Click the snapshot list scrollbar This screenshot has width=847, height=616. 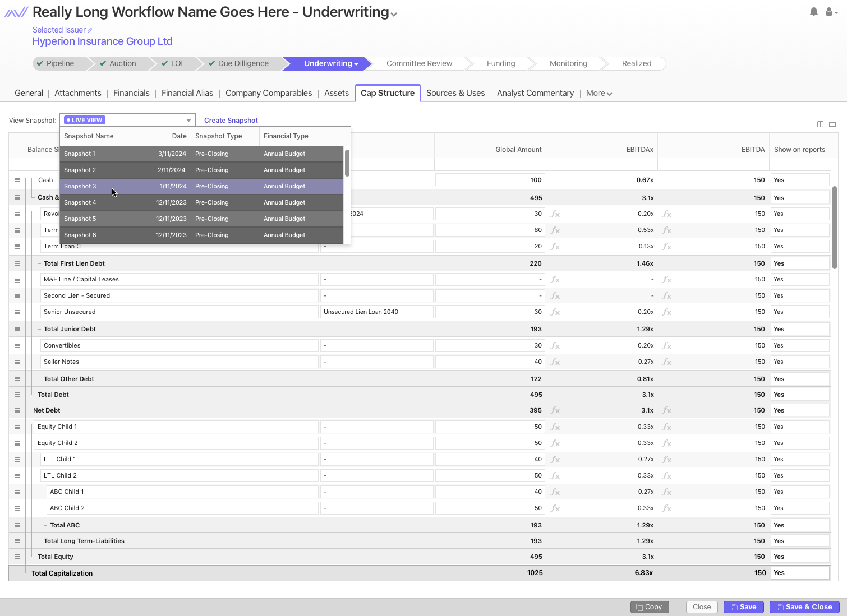coord(347,163)
